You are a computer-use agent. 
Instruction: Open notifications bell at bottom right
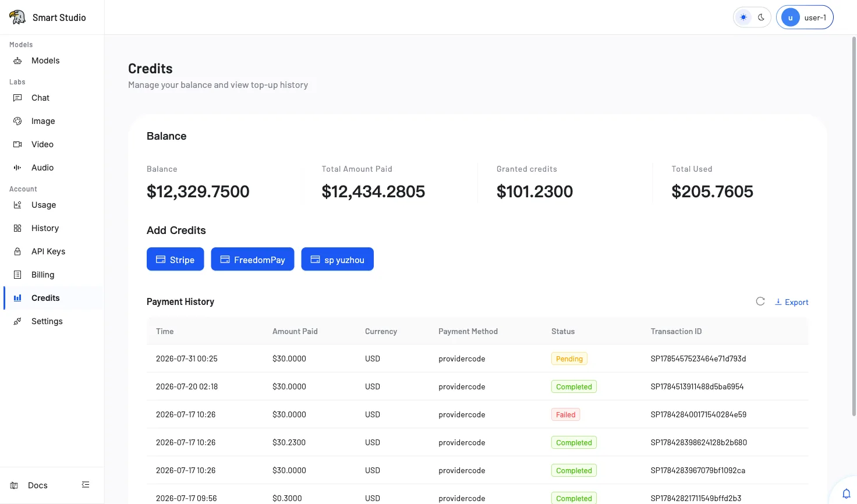pyautogui.click(x=847, y=494)
